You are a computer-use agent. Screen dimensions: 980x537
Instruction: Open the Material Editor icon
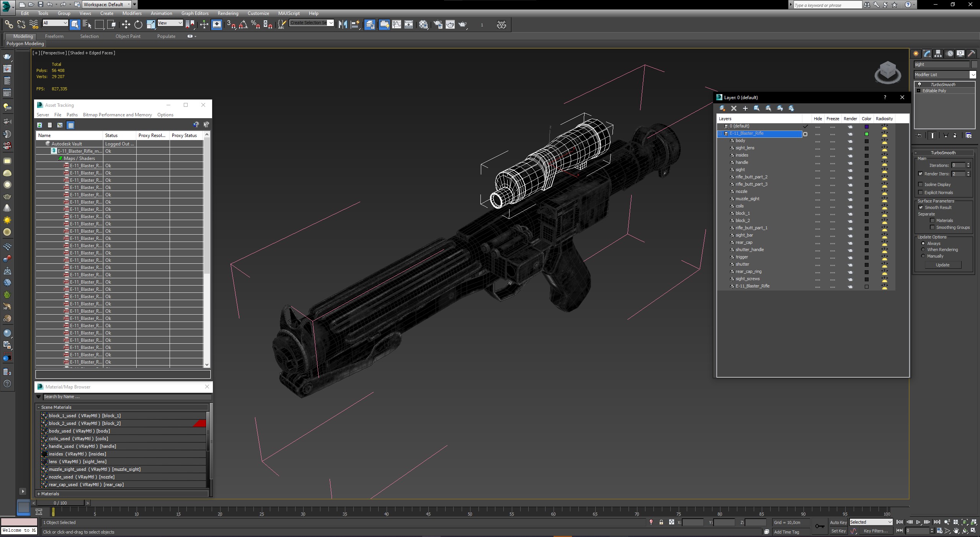(423, 24)
